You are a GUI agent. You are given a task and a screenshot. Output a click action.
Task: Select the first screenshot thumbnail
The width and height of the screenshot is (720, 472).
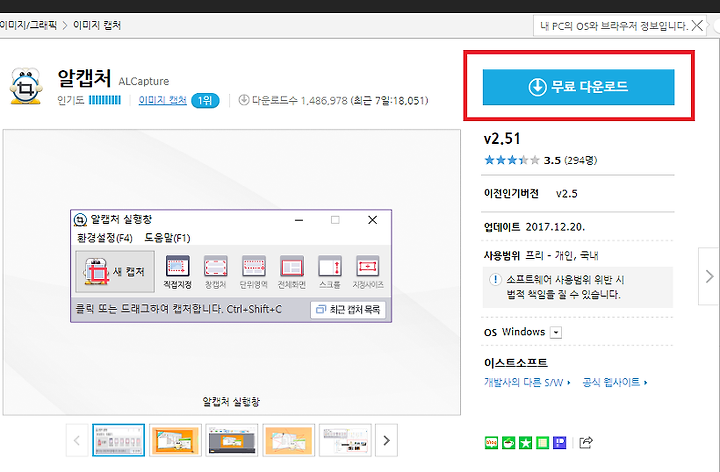click(118, 440)
